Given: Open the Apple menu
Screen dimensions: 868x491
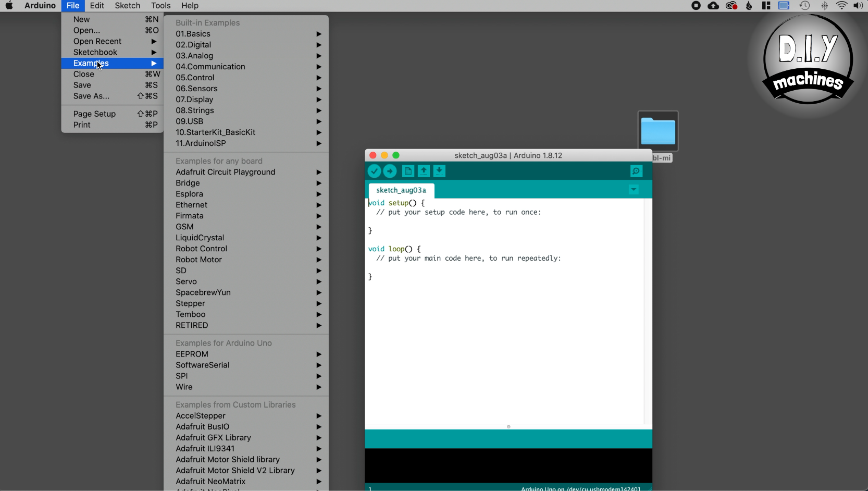Looking at the screenshot, I should pos(9,6).
